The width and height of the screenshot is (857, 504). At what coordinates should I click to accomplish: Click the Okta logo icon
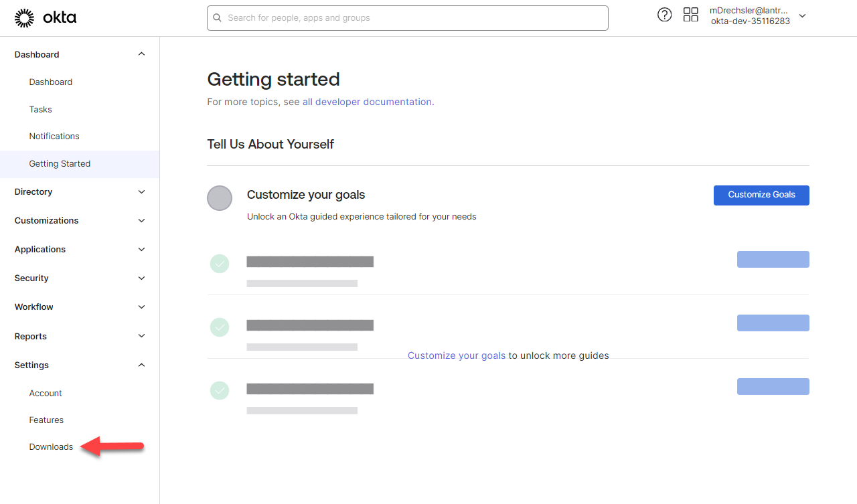[25, 18]
